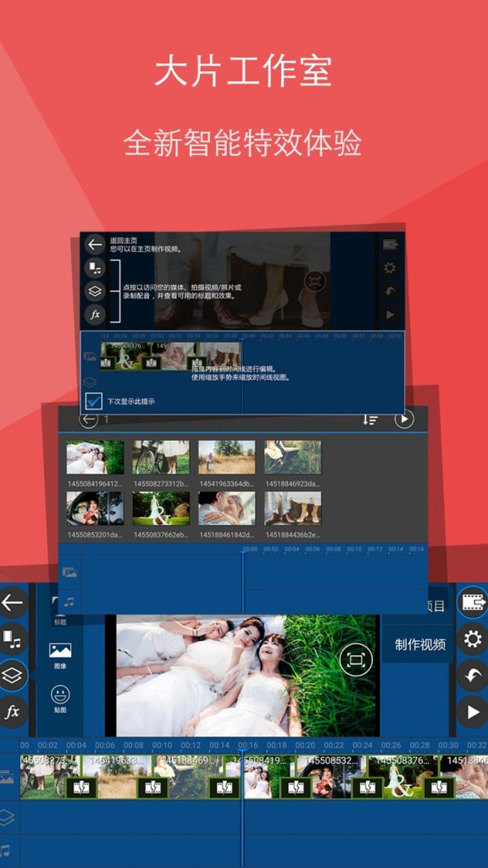The height and width of the screenshot is (868, 488).
Task: Uncheck 下次显示此提示 checkbox
Action: click(94, 401)
